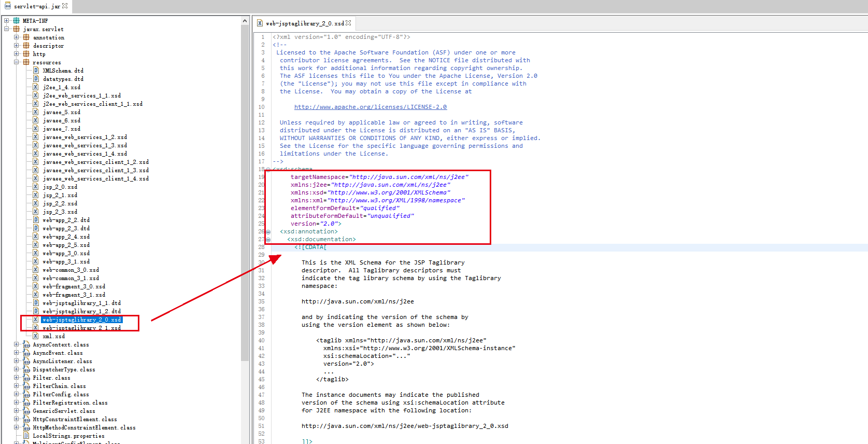
Task: Select web-jsptaglibrary_2_0.xsd in the tree
Action: tap(82, 320)
